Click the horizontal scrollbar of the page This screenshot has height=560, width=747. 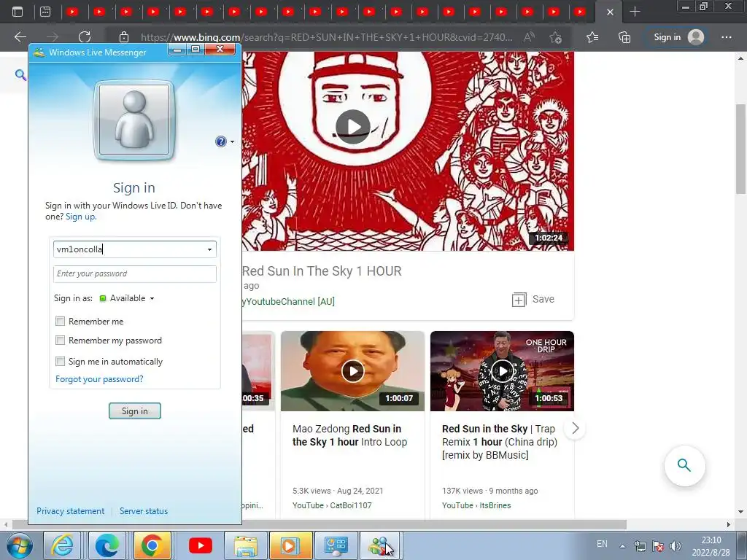click(x=320, y=524)
